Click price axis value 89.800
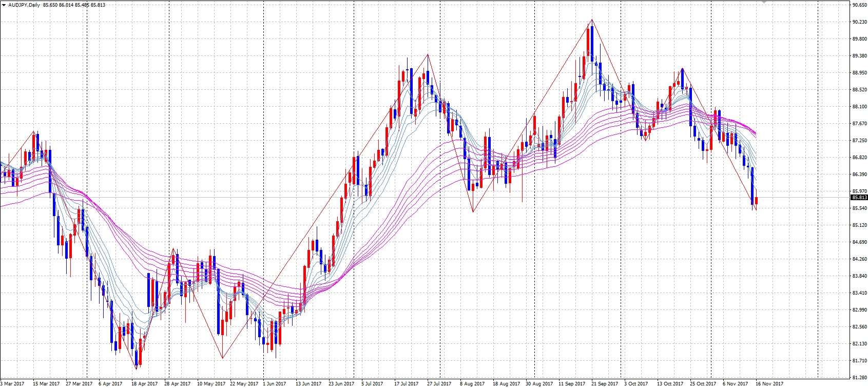The image size is (868, 388). [x=860, y=38]
